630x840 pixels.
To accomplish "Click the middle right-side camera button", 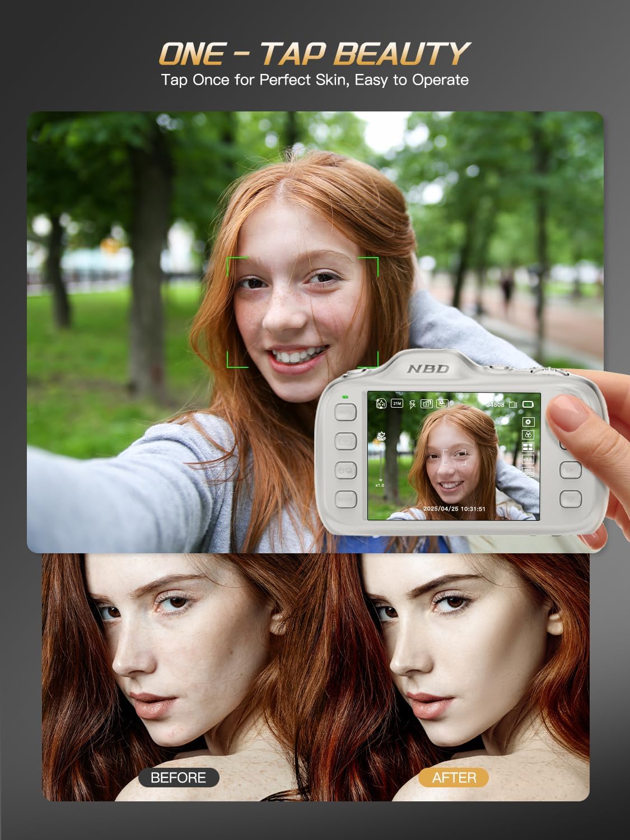I will click(x=571, y=470).
